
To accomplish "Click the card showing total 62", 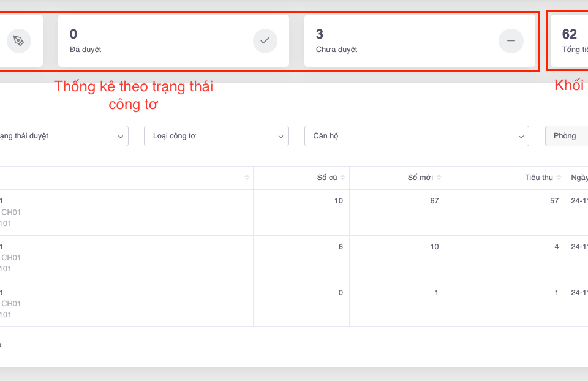I will [570, 41].
